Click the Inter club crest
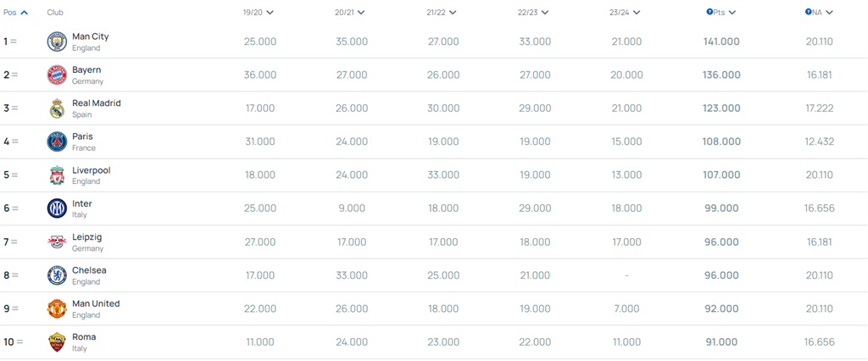This screenshot has height=361, width=868. pos(57,208)
